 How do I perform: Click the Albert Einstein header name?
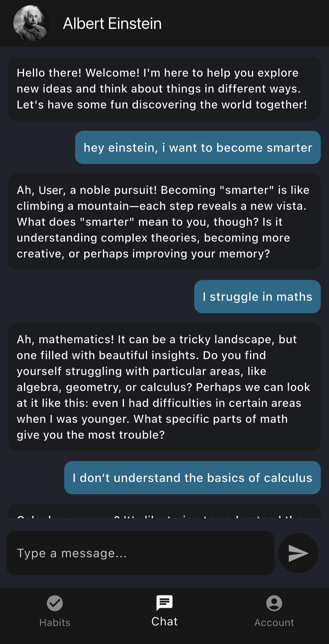(112, 23)
